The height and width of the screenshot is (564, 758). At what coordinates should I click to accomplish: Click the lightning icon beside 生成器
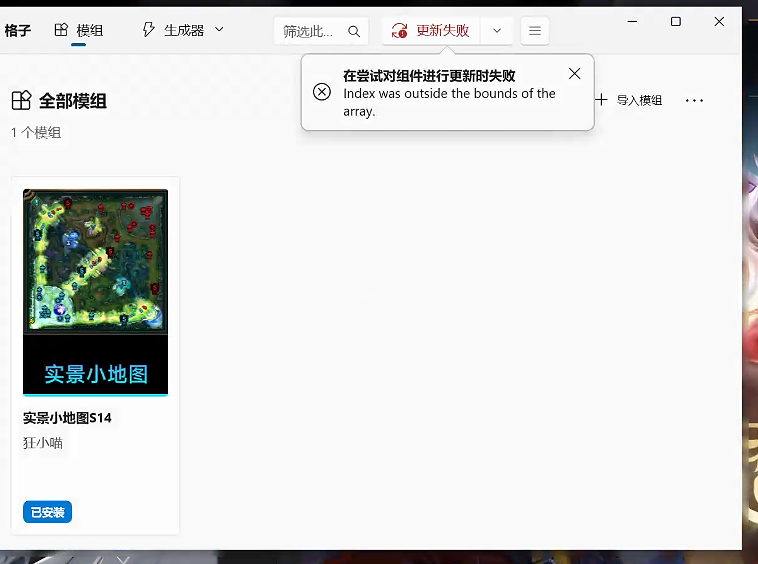click(x=149, y=31)
